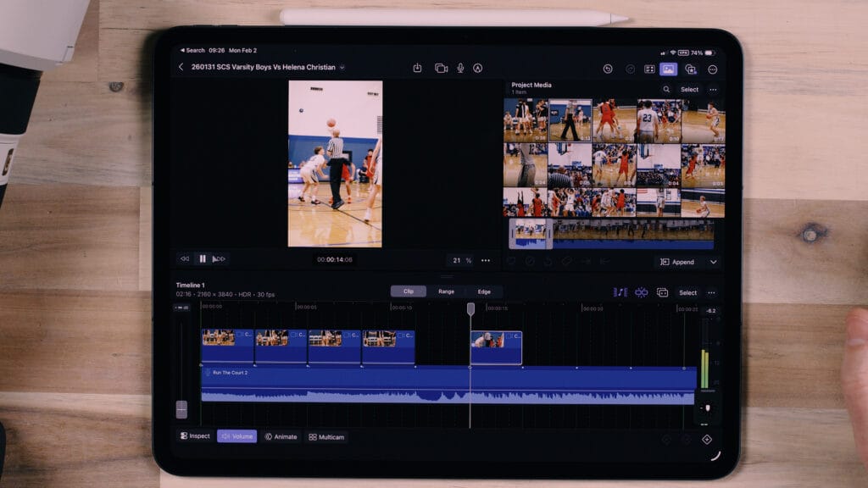Adjust the timeline zoom slider
Screen dimensions: 868x488
pyautogui.click(x=180, y=410)
